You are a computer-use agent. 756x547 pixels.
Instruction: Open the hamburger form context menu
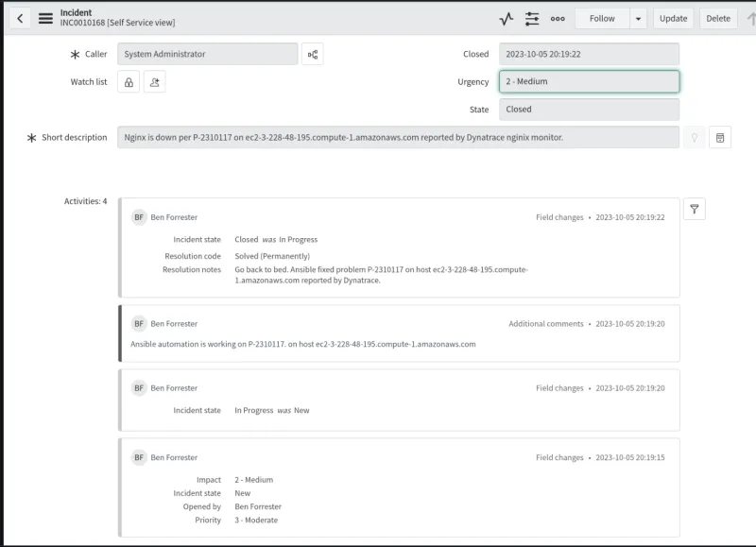pyautogui.click(x=45, y=18)
